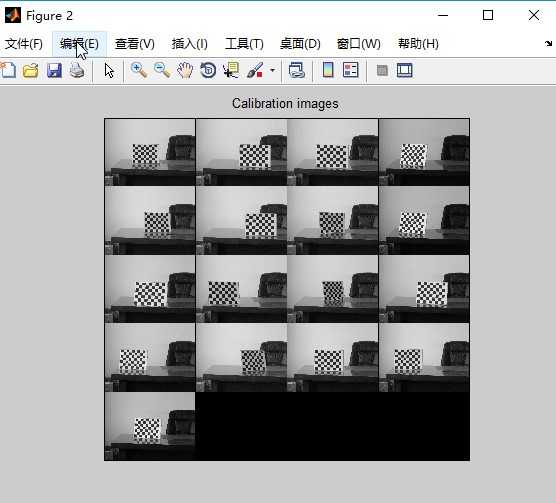Dock the figure using the corner arrow

point(548,44)
